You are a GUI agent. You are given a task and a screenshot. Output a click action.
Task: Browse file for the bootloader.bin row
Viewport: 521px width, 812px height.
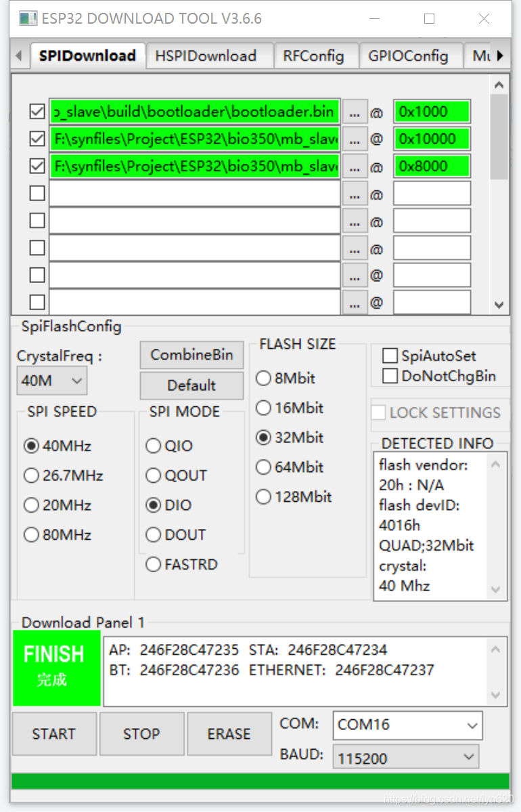[x=355, y=112]
